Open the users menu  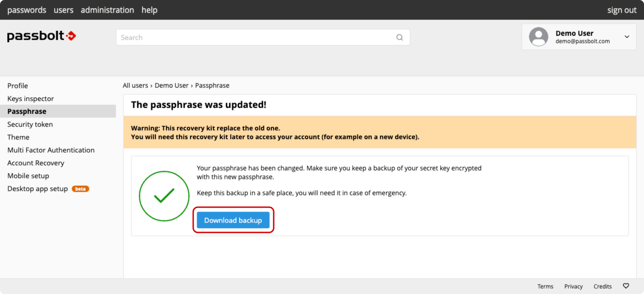[x=63, y=10]
